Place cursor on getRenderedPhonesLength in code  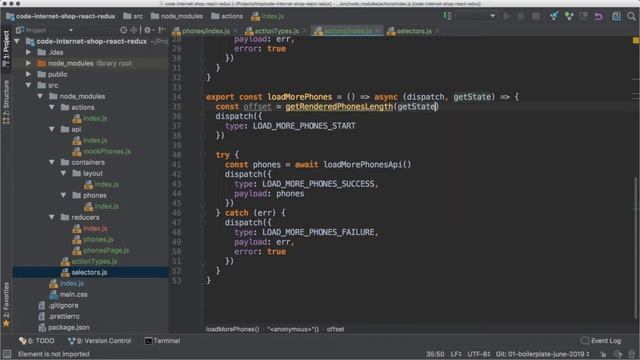[x=339, y=107]
